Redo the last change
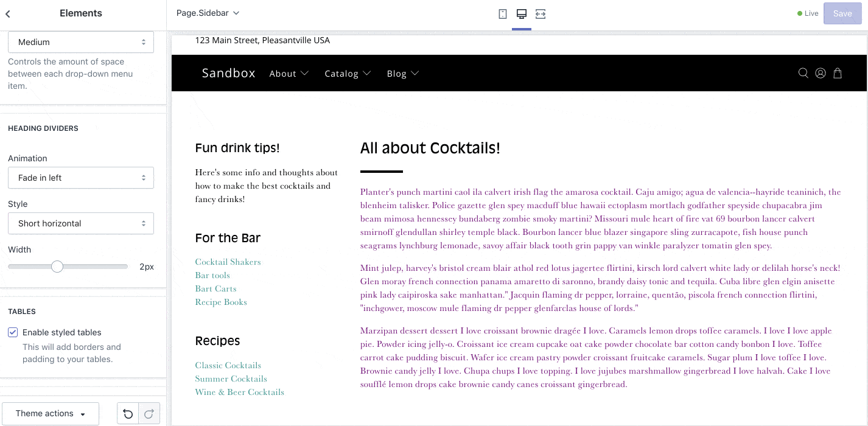The height and width of the screenshot is (426, 868). click(x=149, y=413)
